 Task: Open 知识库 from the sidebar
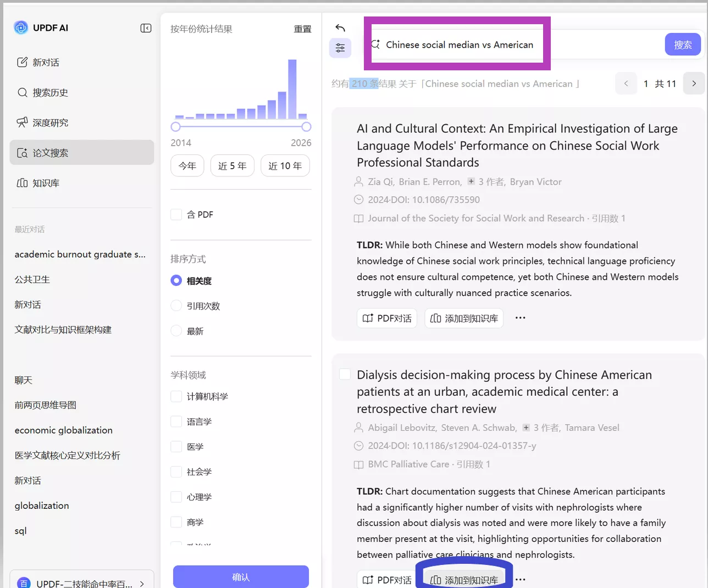[x=46, y=183]
